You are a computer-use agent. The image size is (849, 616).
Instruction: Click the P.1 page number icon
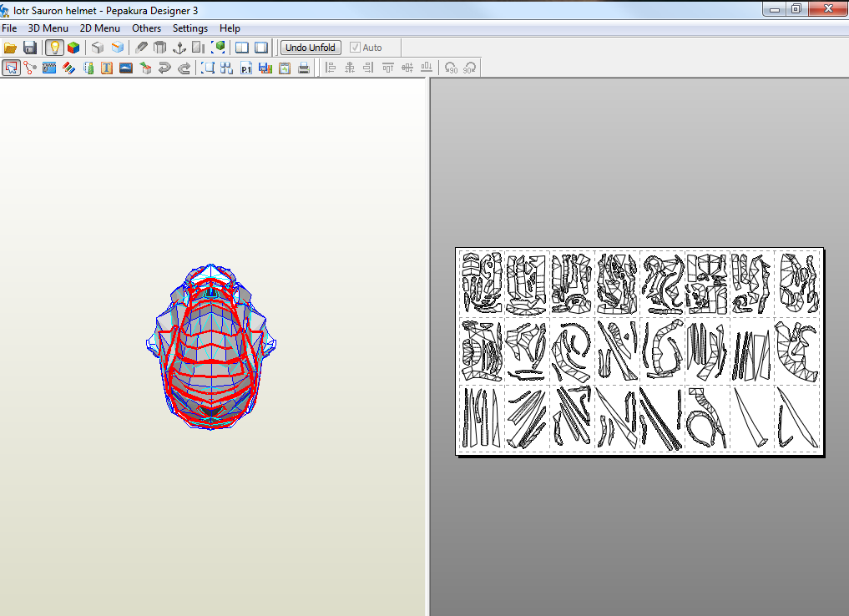point(246,68)
